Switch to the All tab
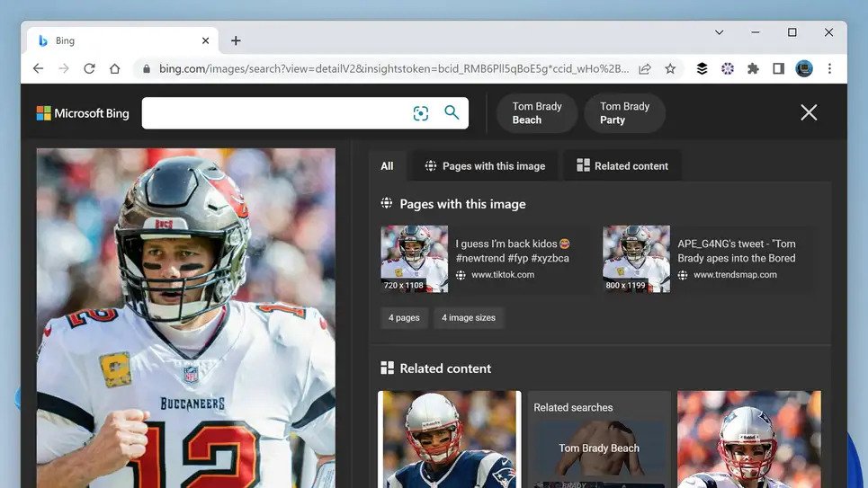 (387, 166)
